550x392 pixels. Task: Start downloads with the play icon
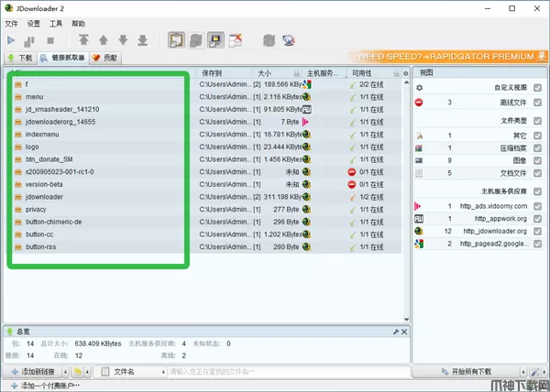pyautogui.click(x=11, y=40)
